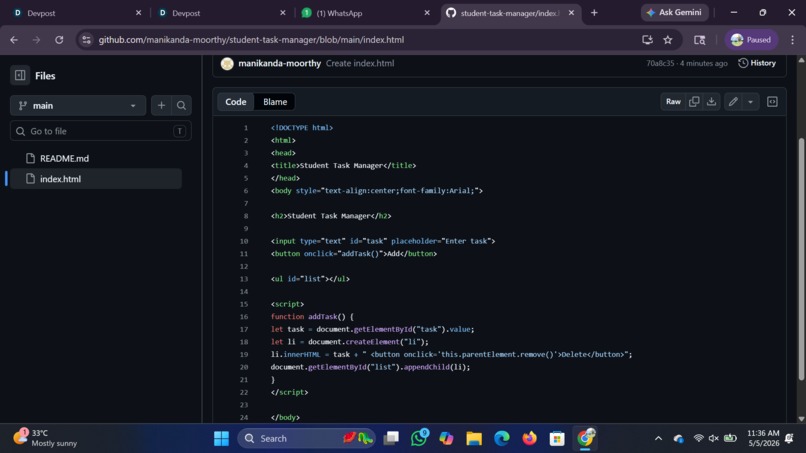Collapse the Files side panel icon
Screen dimensions: 806x453
(20, 76)
